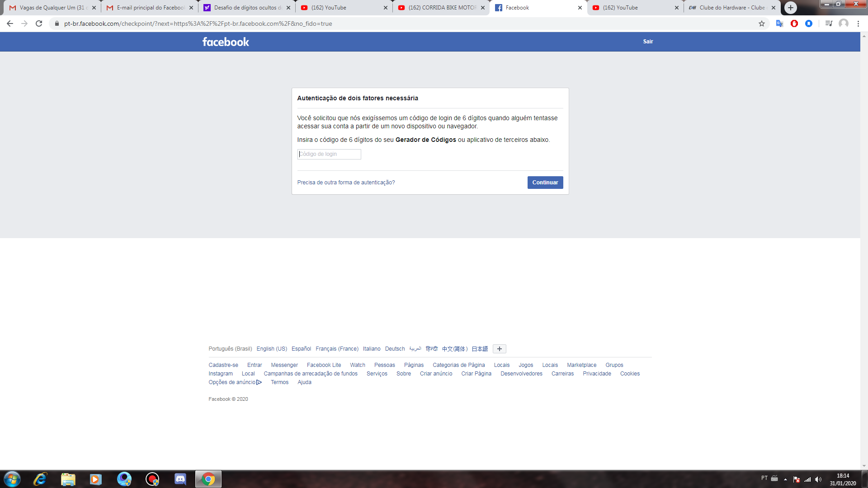The width and height of the screenshot is (868, 488).
Task: Click the blue circular extension icon
Action: tap(809, 23)
